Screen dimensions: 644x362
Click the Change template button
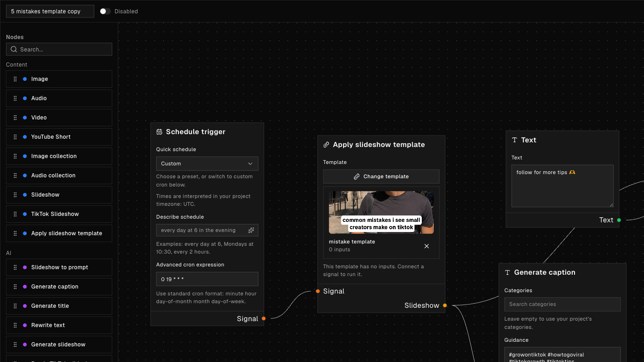[x=381, y=176]
